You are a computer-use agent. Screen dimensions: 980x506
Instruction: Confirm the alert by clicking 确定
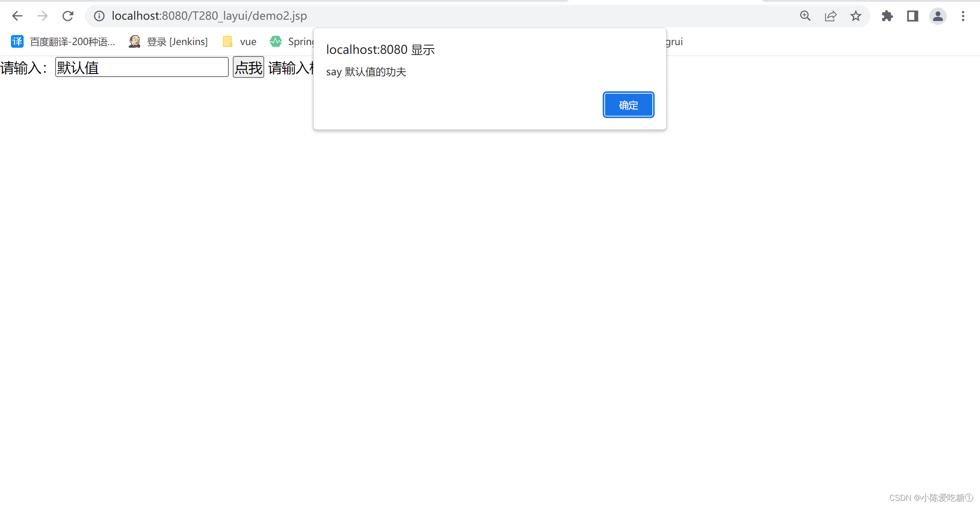tap(628, 105)
